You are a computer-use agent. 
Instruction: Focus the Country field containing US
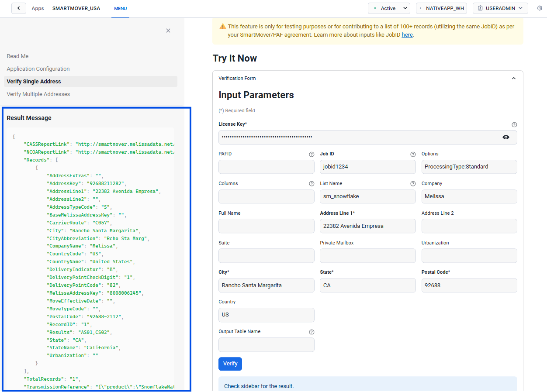point(267,315)
